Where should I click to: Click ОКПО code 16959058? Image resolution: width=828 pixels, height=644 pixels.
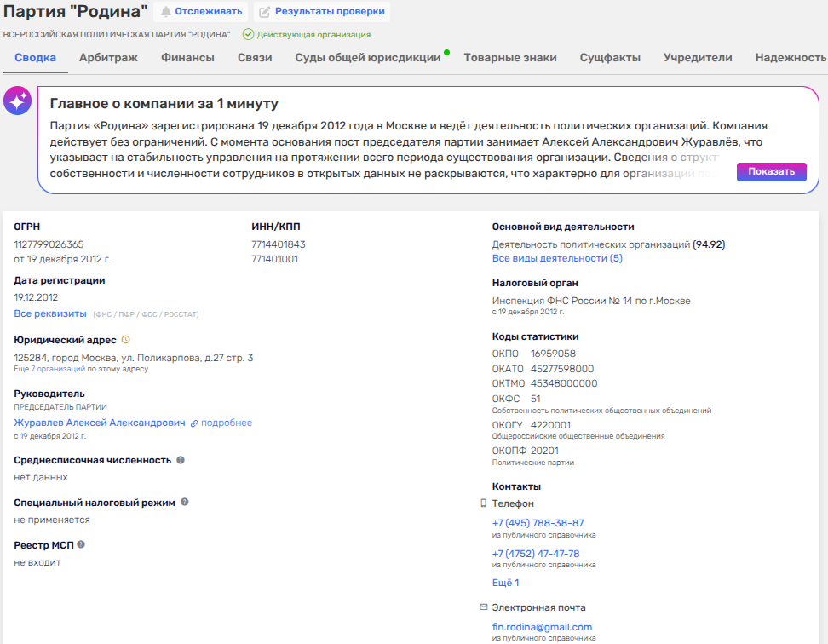pyautogui.click(x=553, y=354)
